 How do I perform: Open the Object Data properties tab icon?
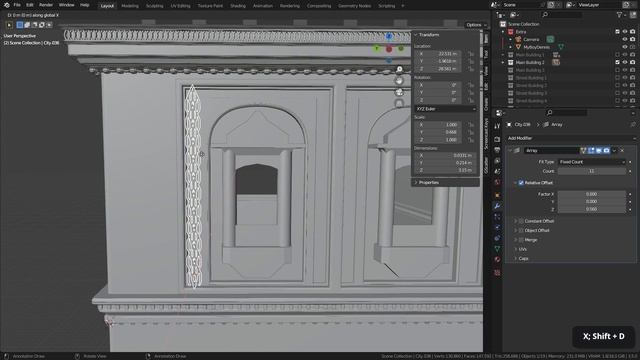497,249
